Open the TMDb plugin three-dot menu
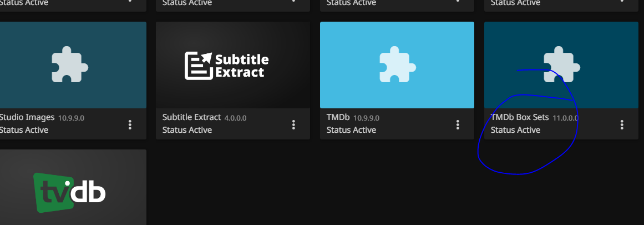 (x=458, y=124)
